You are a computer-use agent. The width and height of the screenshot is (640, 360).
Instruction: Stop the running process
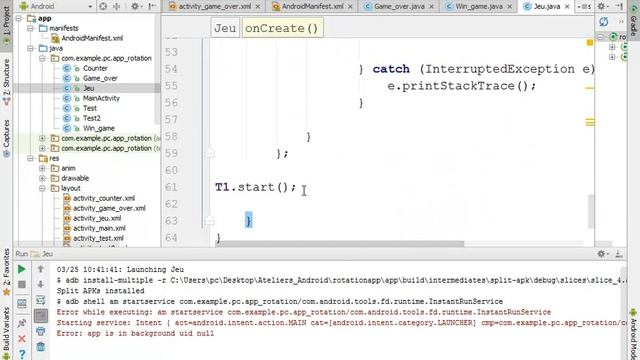coord(22,284)
